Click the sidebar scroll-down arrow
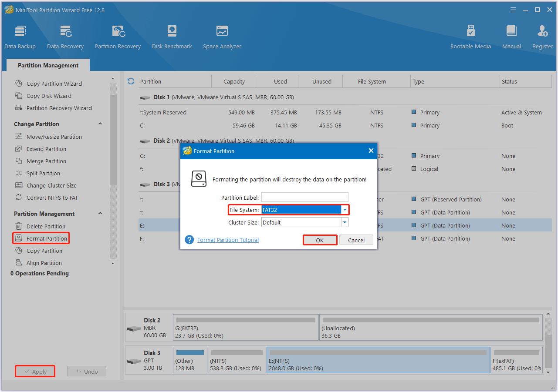The height and width of the screenshot is (392, 558). click(113, 263)
